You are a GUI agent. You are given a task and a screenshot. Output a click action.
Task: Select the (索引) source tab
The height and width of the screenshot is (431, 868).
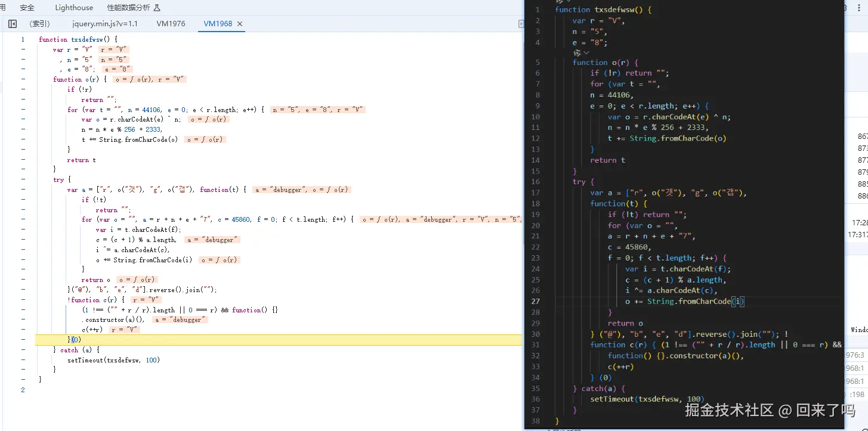coord(39,24)
